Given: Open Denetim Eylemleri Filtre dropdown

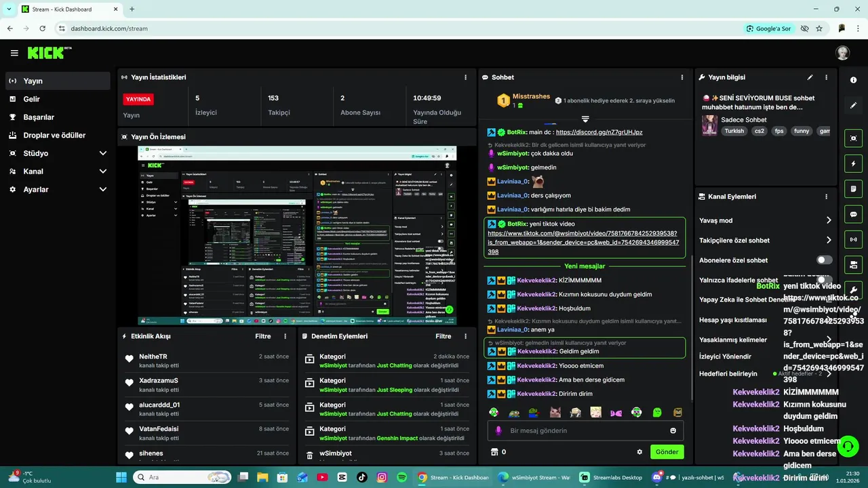Looking at the screenshot, I should click(x=443, y=336).
